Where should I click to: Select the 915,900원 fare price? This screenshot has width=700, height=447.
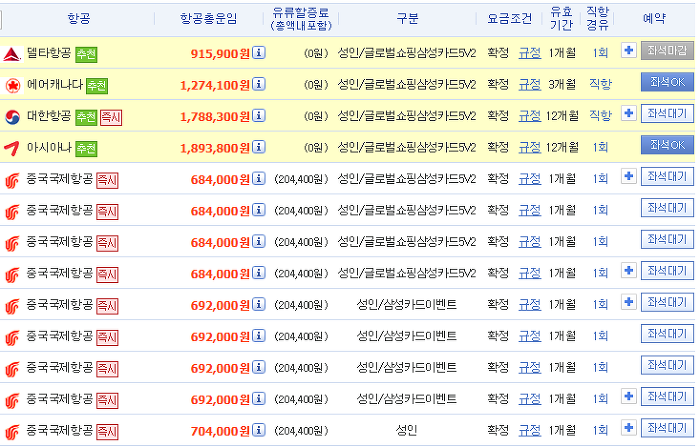(x=220, y=54)
